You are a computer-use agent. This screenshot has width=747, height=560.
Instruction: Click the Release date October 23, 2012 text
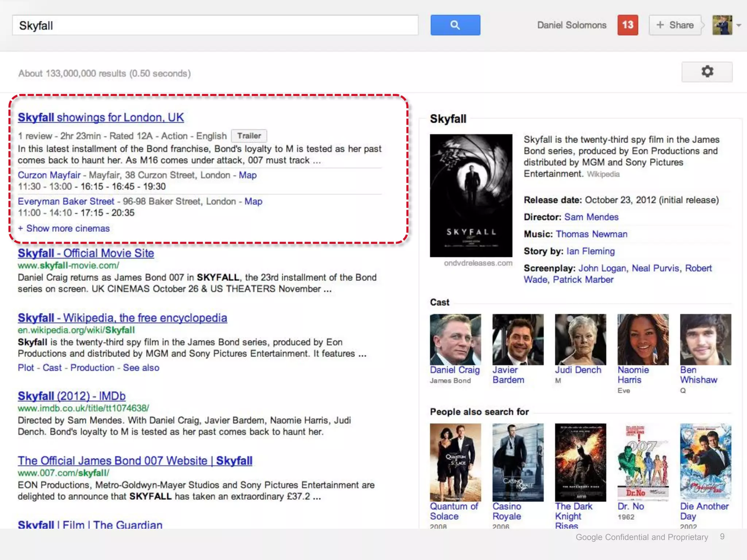point(621,200)
